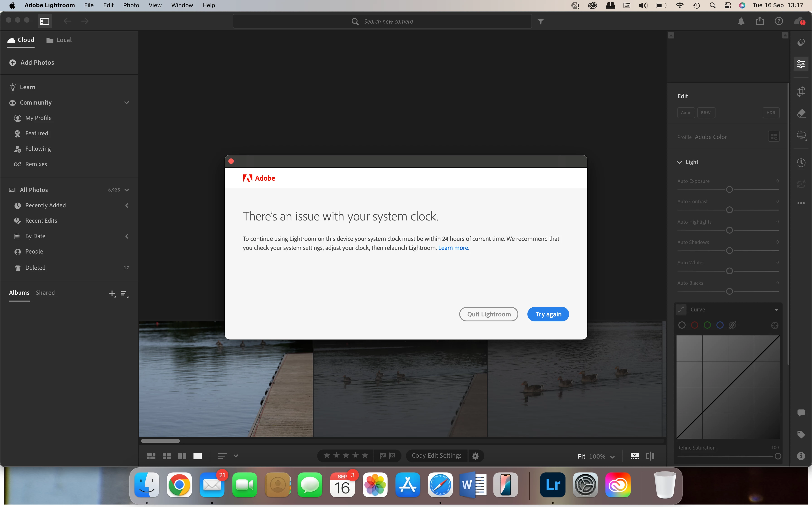
Task: Collapse the Community section chevron
Action: click(x=126, y=103)
